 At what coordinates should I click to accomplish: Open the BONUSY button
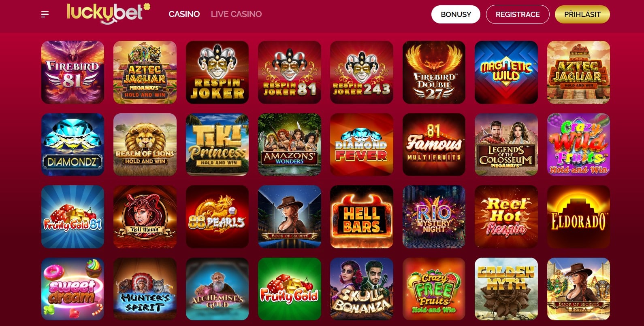456,15
